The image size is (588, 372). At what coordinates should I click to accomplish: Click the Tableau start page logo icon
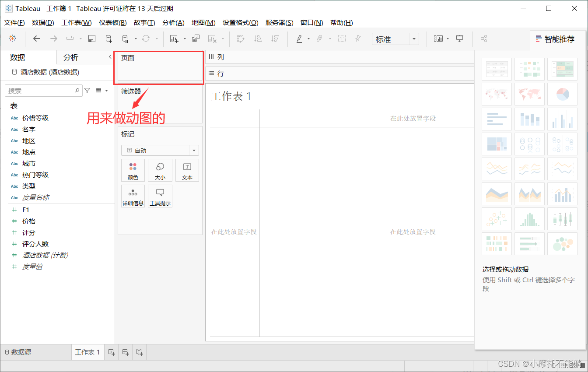click(13, 39)
